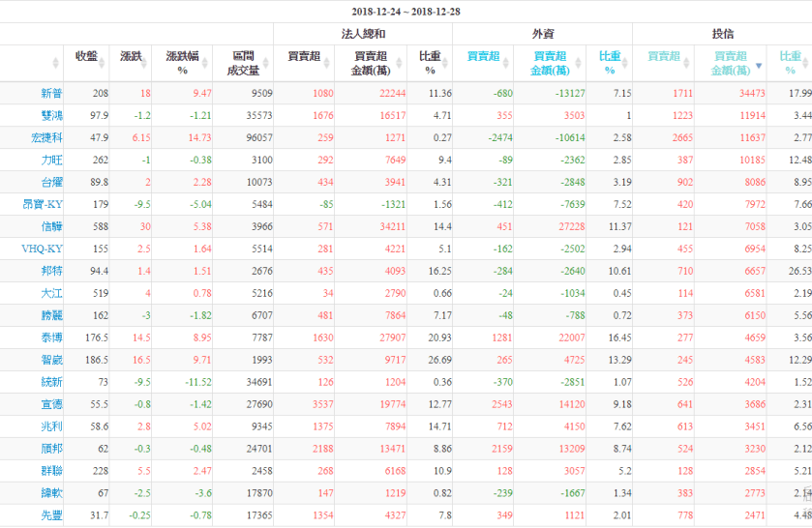Screen dimensions: 812x528
Task: Open the 先豐 stock link
Action: click(x=51, y=514)
